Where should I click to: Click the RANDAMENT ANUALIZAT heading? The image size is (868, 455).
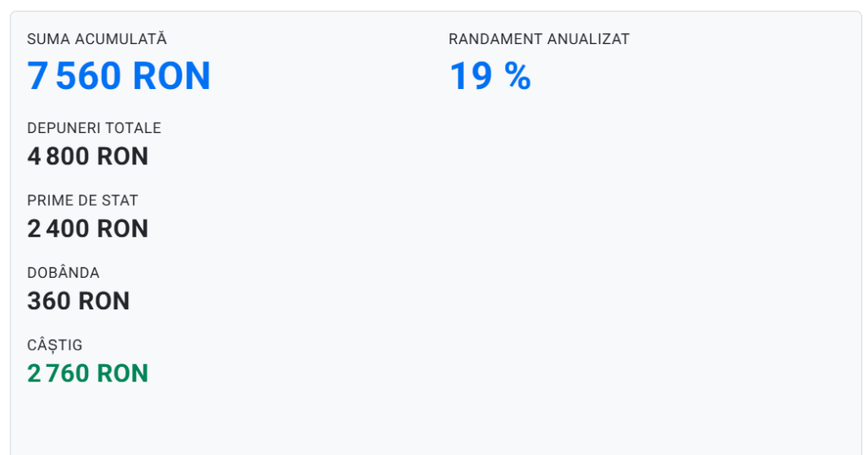click(539, 39)
